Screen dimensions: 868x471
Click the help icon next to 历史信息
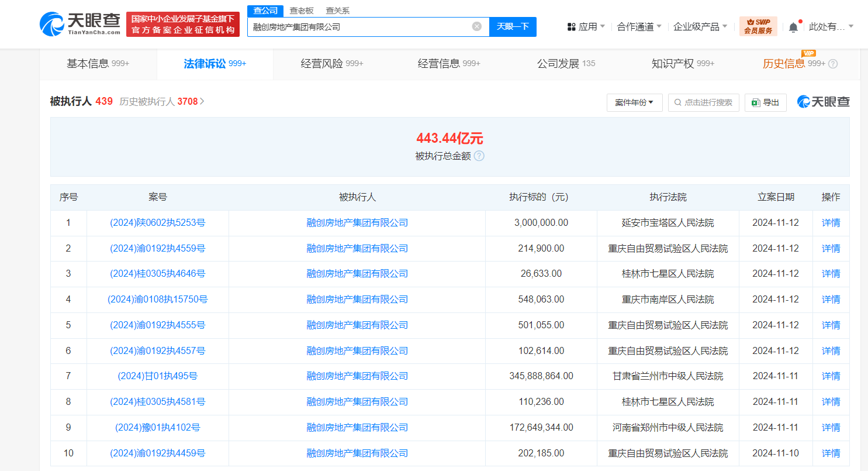(x=833, y=64)
